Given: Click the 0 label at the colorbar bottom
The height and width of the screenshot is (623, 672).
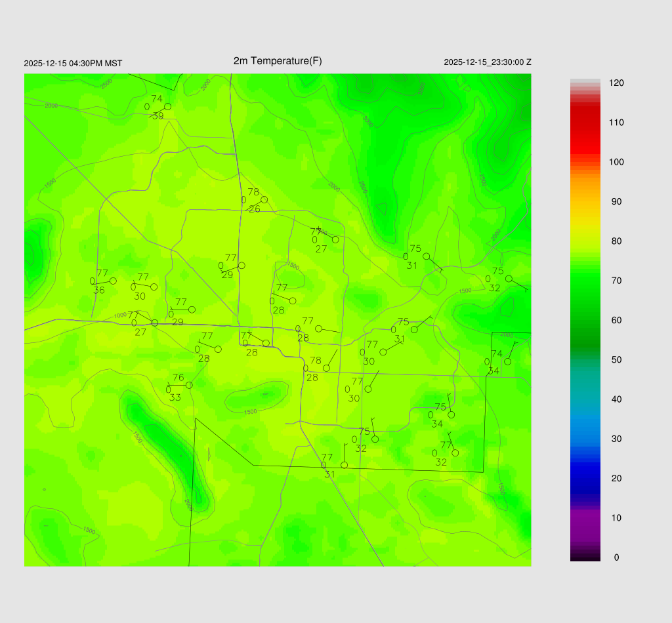Looking at the screenshot, I should [616, 557].
